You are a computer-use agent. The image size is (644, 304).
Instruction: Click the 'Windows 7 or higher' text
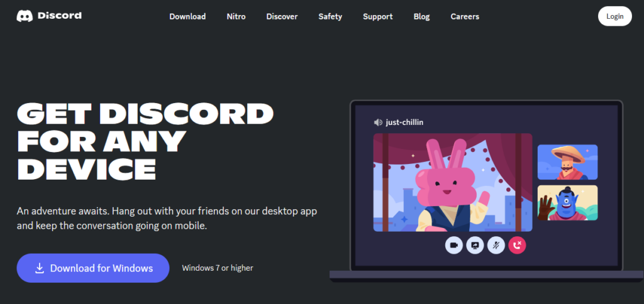[218, 268]
